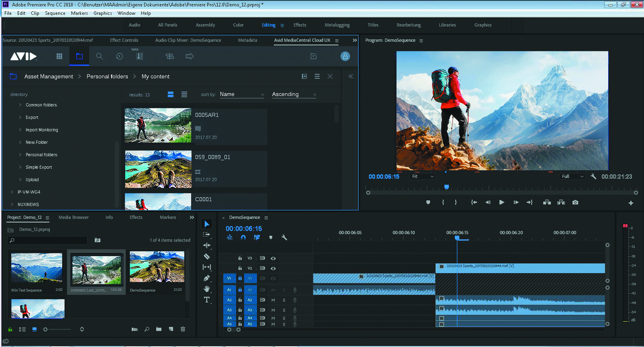Step forward one frame in Program monitor
The image size is (644, 347).
pyautogui.click(x=516, y=202)
